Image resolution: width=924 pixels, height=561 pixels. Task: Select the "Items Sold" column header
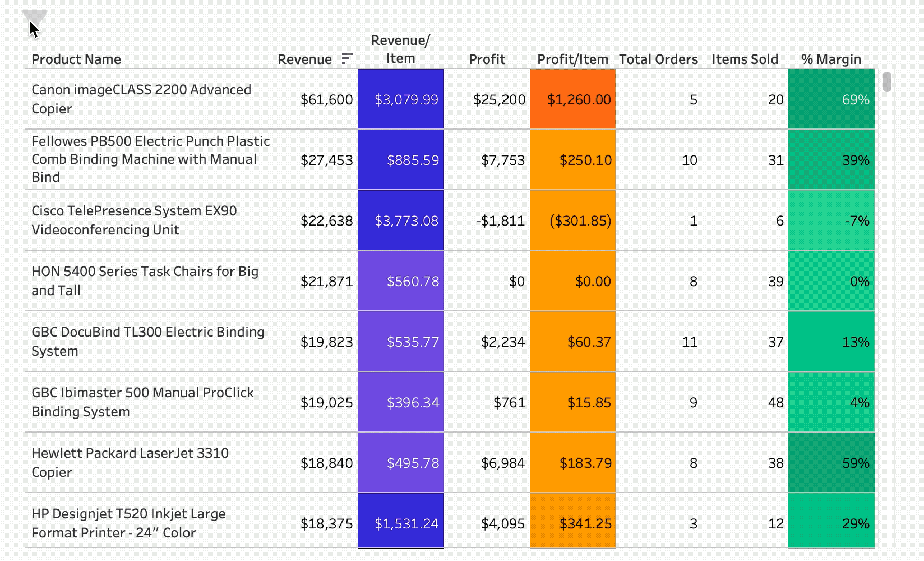coord(745,59)
